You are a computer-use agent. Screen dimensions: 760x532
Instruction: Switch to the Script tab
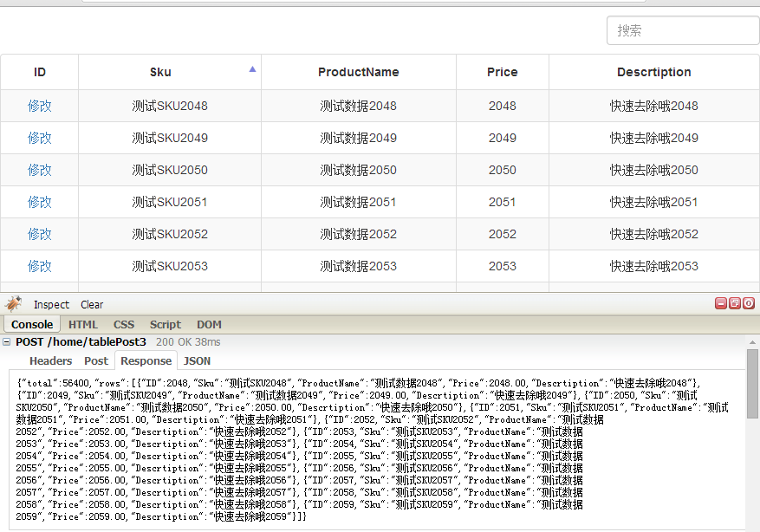click(166, 324)
